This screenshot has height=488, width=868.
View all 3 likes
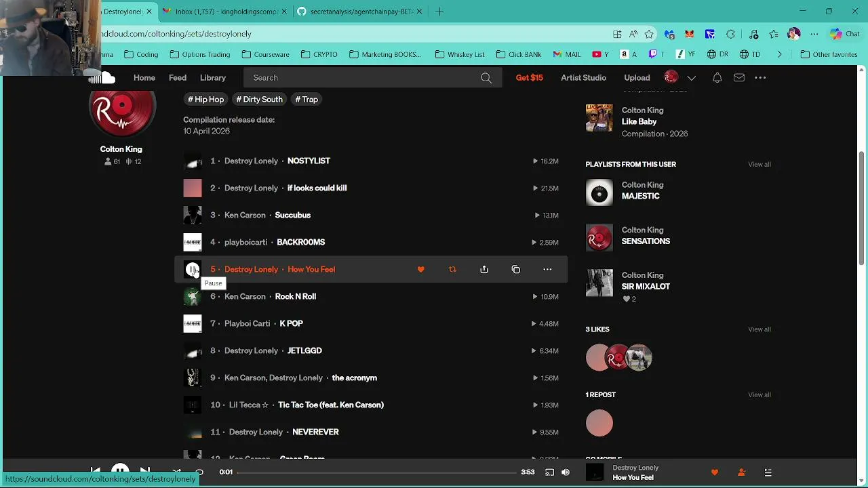(759, 329)
